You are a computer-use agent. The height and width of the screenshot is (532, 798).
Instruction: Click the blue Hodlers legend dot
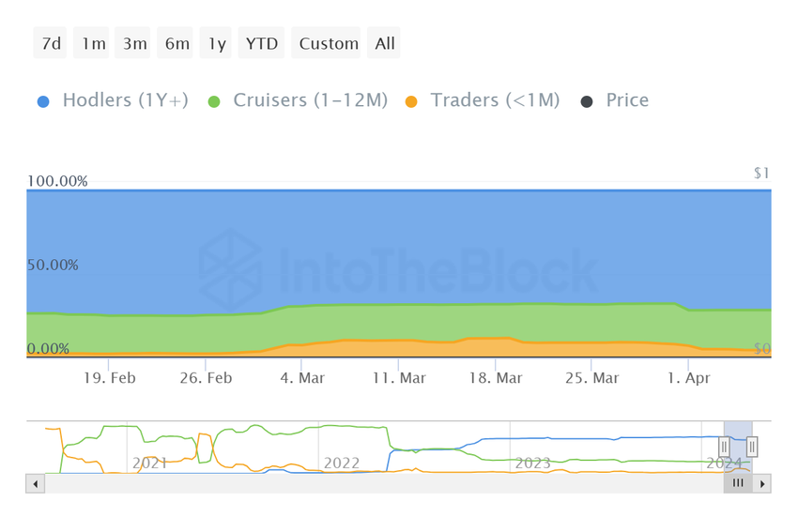click(x=43, y=101)
